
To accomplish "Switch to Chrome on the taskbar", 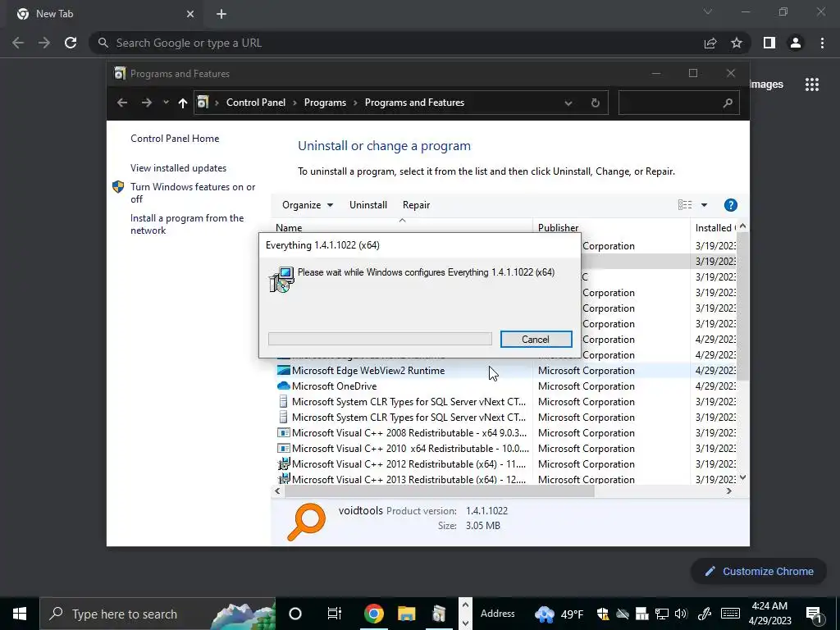I will [373, 614].
